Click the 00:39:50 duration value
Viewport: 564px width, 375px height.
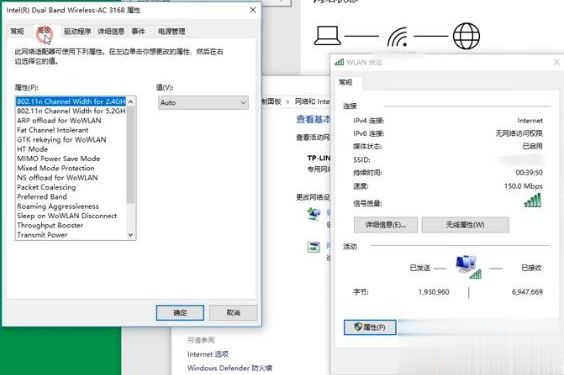pyautogui.click(x=529, y=173)
